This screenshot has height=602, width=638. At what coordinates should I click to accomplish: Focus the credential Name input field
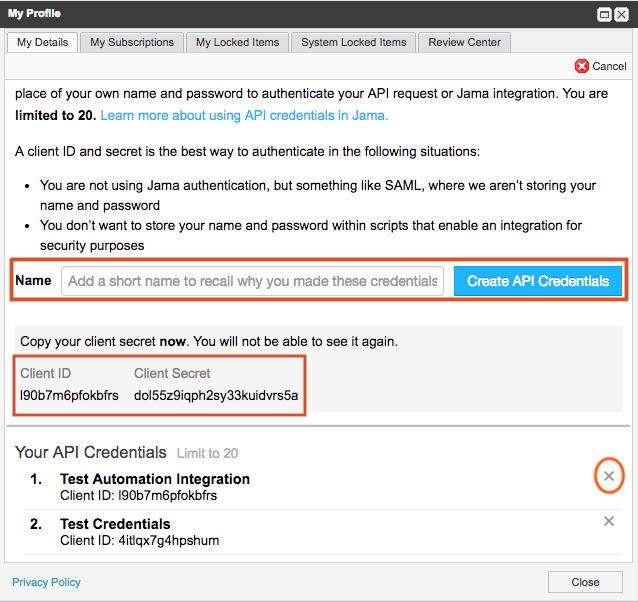(252, 281)
